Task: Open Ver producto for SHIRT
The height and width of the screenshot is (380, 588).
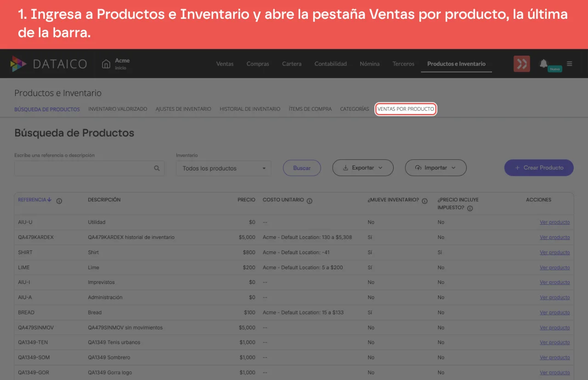Action: tap(554, 253)
